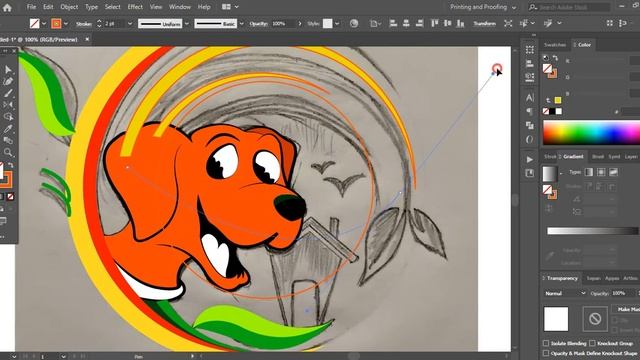Viewport: 640px width, 360px height.
Task: Open the Stroke color dropdown arrow
Action: pos(65,24)
